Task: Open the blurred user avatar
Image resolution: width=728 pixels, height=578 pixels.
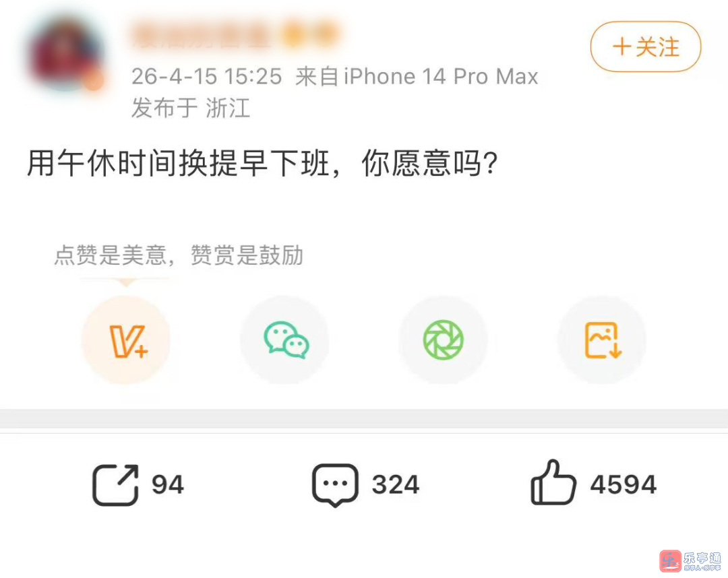Action: pyautogui.click(x=65, y=53)
